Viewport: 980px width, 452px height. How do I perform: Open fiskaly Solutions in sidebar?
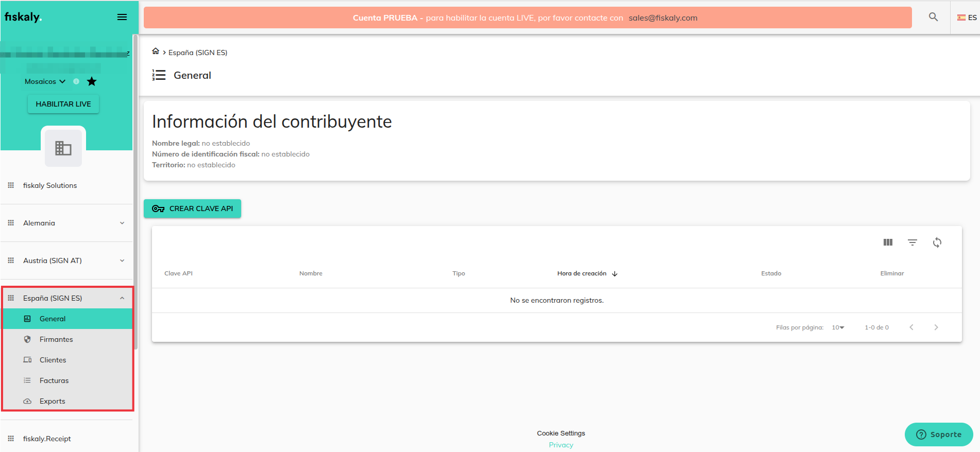click(x=50, y=185)
